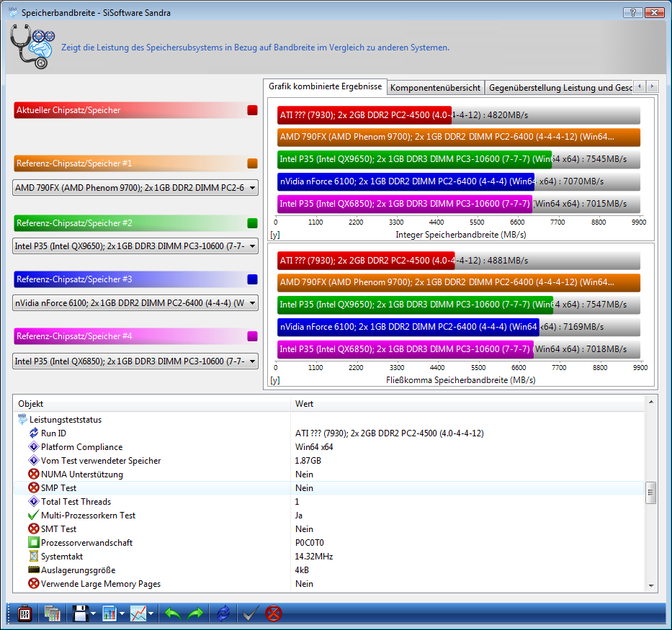Viewport: 672px width, 630px height.
Task: Open the Intel P35 QX9650 reference dropdown
Action: (x=135, y=246)
